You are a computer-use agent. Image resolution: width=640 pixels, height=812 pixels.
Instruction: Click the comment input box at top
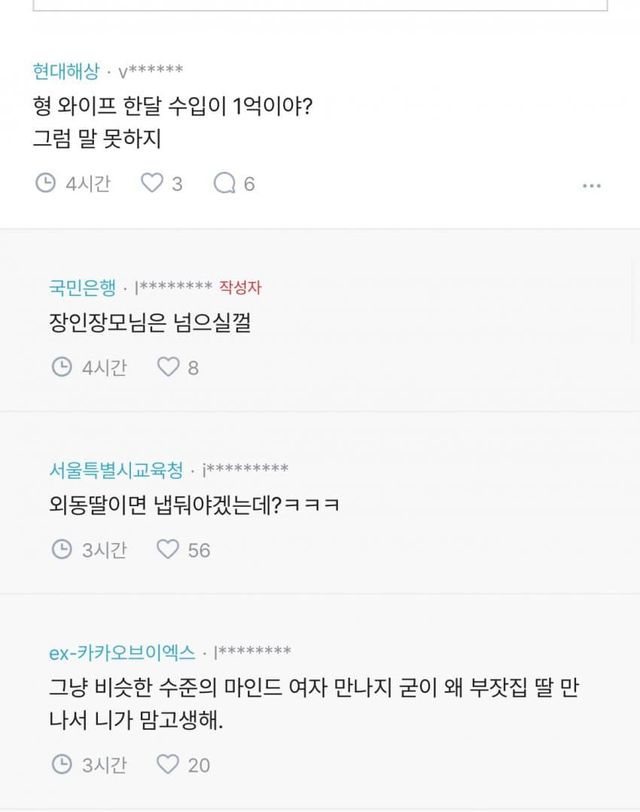tap(320, 5)
